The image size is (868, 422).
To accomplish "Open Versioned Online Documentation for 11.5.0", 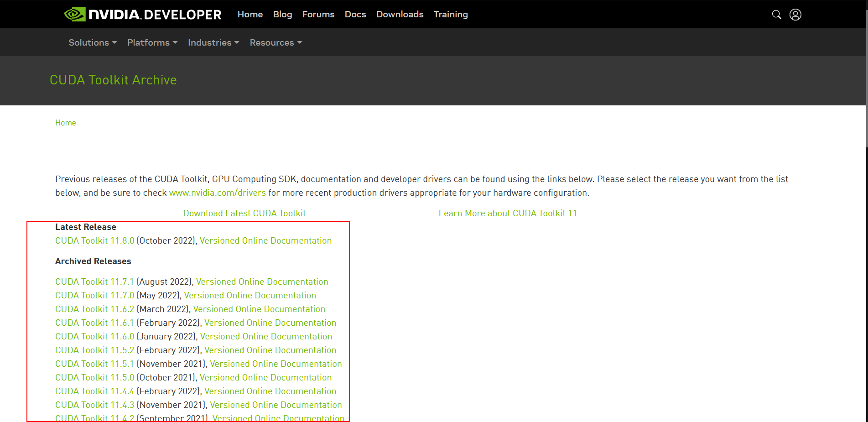I will [265, 377].
